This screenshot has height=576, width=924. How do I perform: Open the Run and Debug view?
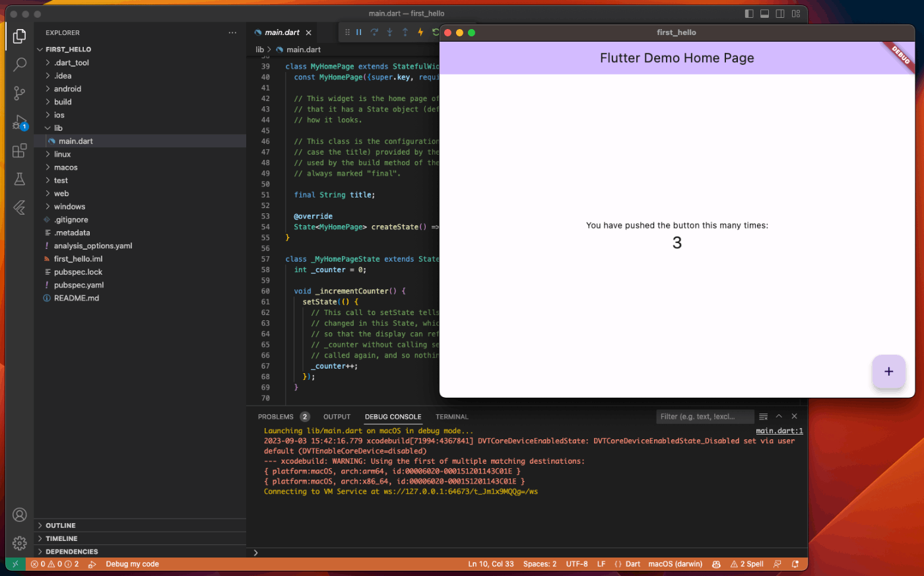[x=20, y=122]
